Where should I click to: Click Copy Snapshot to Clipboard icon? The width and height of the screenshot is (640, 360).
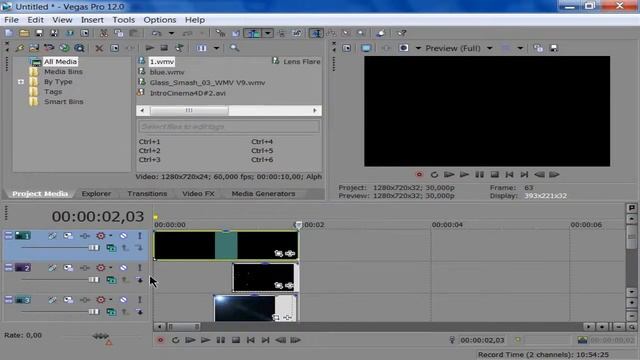click(x=538, y=48)
